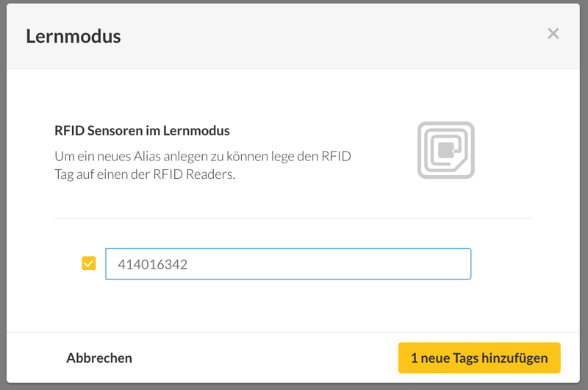The width and height of the screenshot is (588, 390).
Task: Click the empty gray header bar area
Action: 331,35
